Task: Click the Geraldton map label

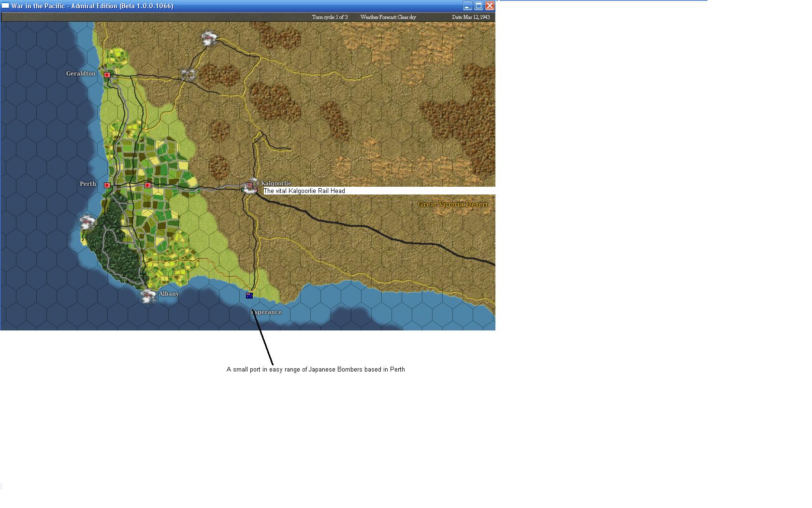Action: [x=81, y=74]
